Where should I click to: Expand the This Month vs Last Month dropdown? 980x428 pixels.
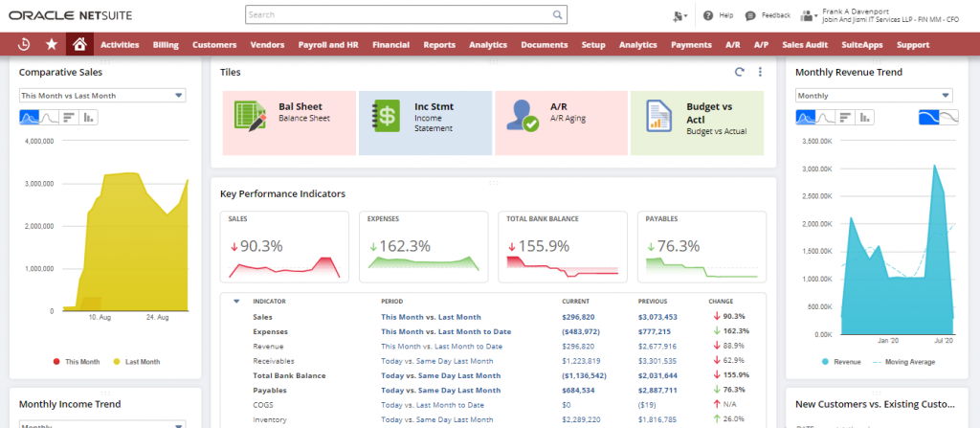coord(102,96)
